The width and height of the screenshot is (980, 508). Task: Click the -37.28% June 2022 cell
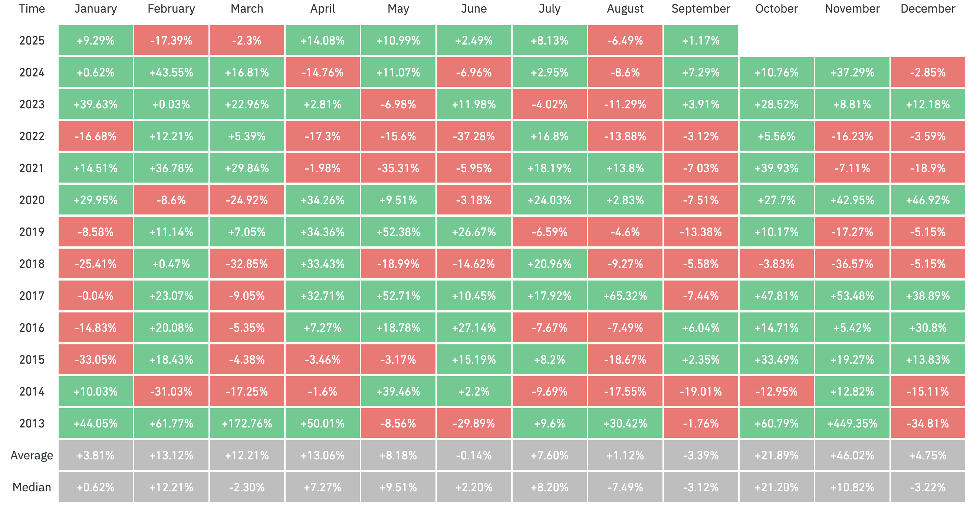point(474,136)
